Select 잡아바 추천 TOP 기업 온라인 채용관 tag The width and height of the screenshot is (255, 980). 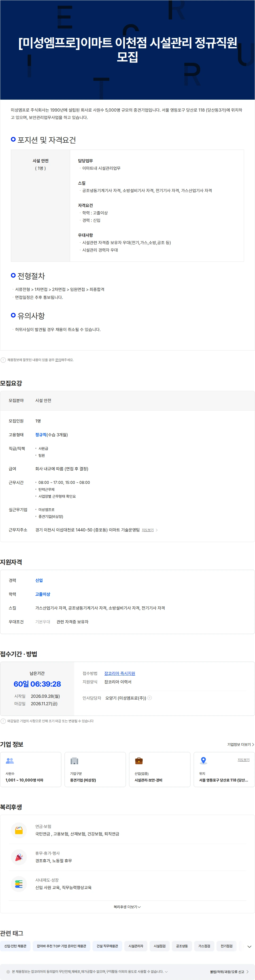click(61, 946)
